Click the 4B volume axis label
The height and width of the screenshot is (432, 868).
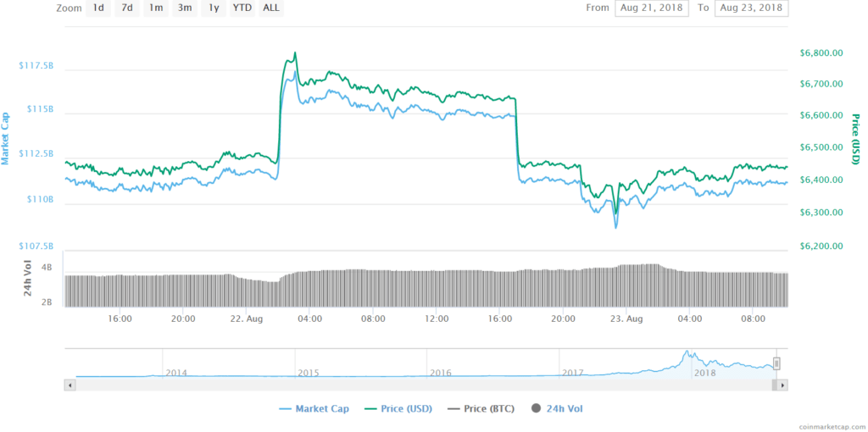tap(47, 267)
